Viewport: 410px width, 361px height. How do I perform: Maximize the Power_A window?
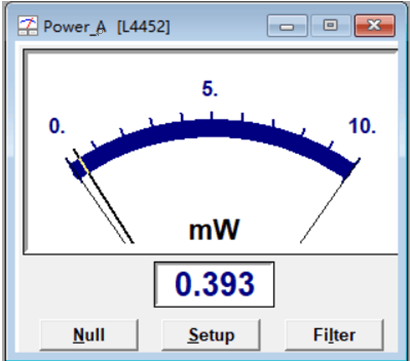[330, 25]
